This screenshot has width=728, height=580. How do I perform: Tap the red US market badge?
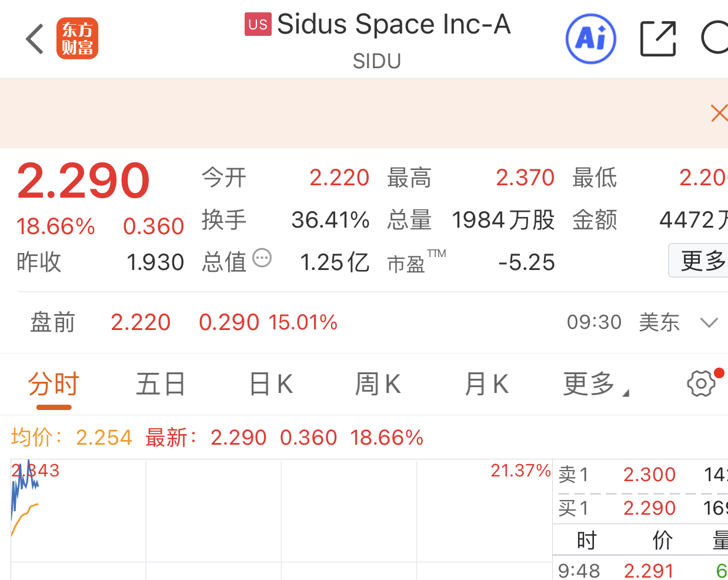click(258, 24)
